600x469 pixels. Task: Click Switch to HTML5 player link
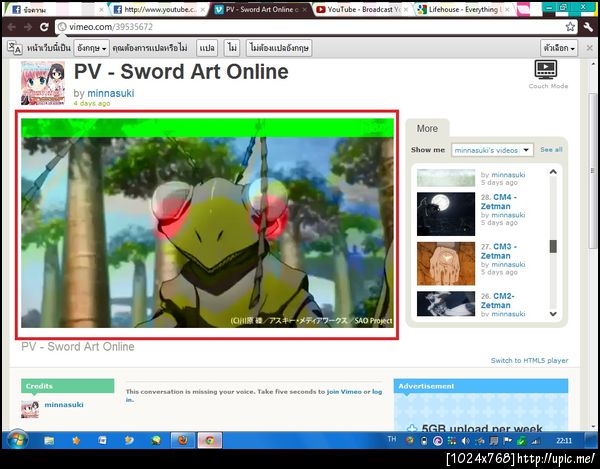[529, 360]
